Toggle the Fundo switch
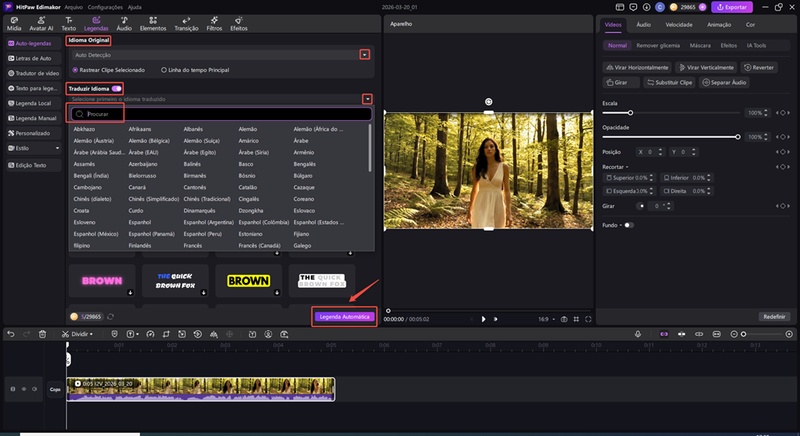 coord(628,225)
